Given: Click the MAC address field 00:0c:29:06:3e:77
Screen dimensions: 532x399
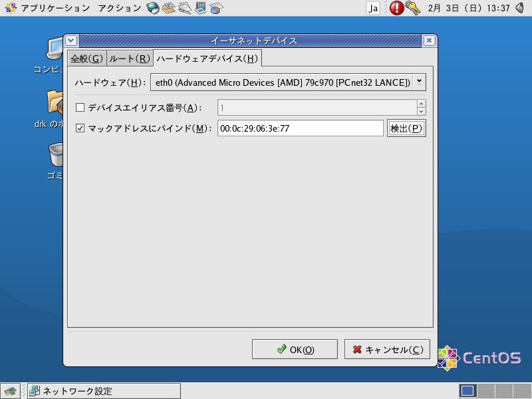Looking at the screenshot, I should pyautogui.click(x=301, y=128).
